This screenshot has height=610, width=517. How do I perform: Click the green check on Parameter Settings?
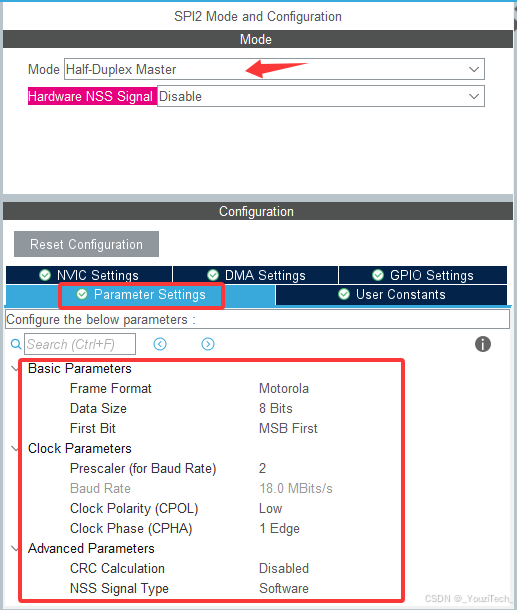point(82,294)
